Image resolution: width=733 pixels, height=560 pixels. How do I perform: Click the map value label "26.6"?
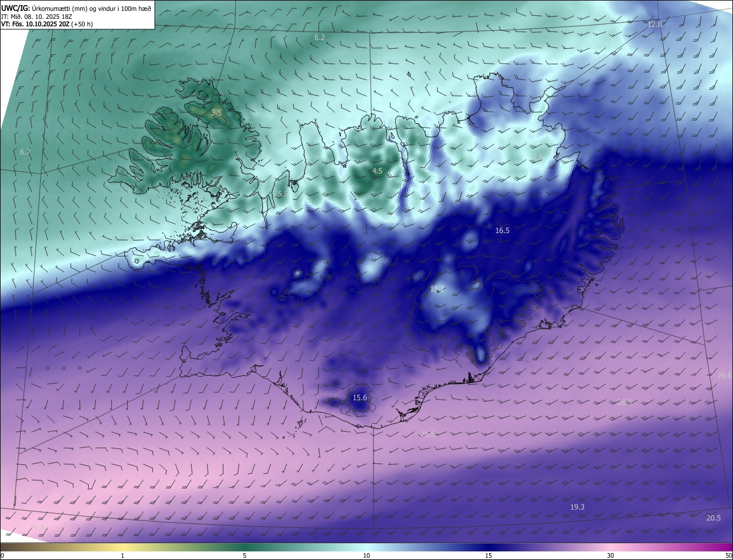[x=724, y=376]
